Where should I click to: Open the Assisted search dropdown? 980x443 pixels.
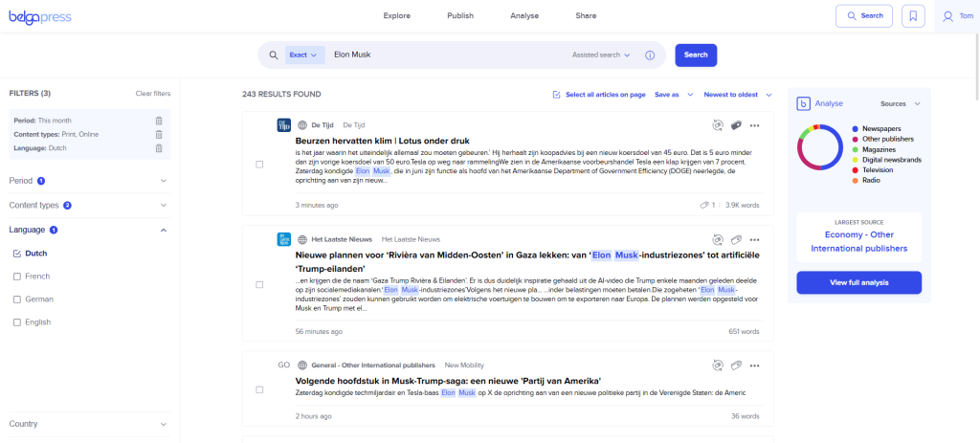(601, 55)
